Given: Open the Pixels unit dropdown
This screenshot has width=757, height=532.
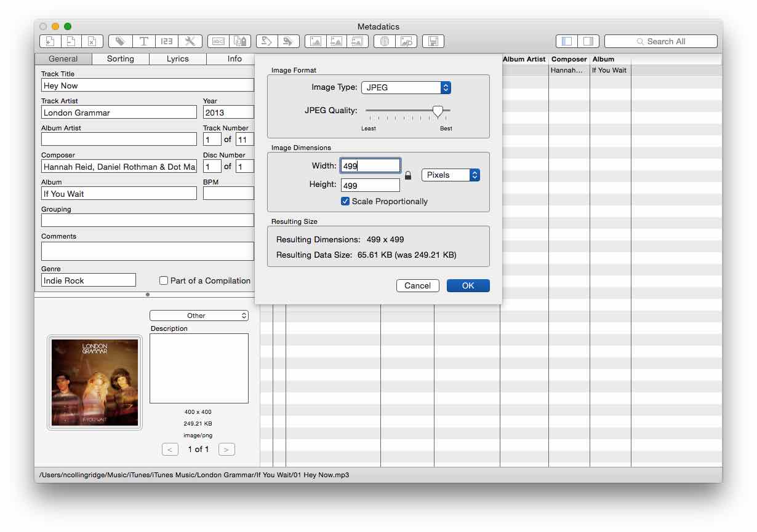Looking at the screenshot, I should click(x=451, y=175).
